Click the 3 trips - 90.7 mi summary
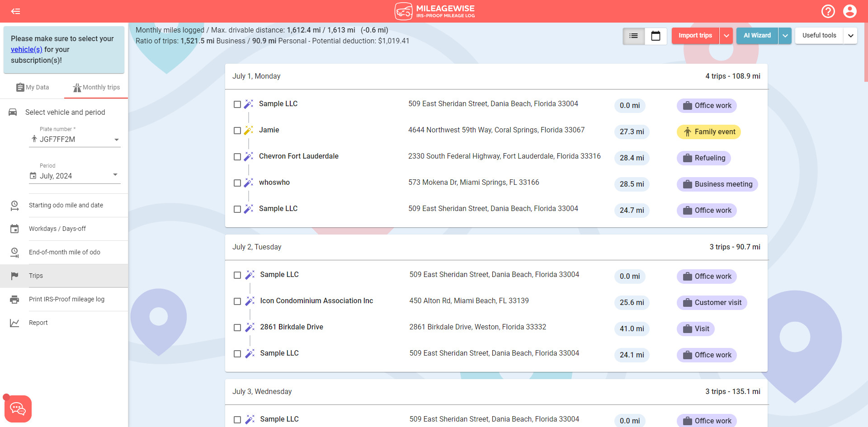 [735, 247]
